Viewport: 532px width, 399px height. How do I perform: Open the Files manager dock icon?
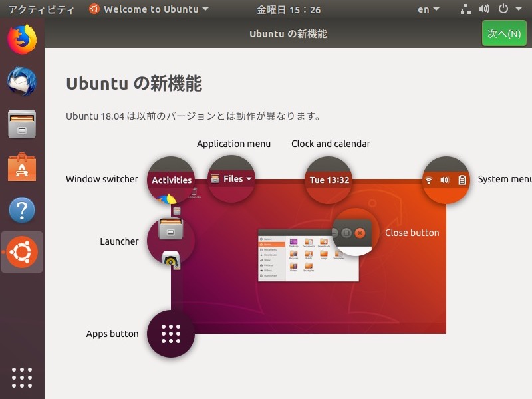22,124
